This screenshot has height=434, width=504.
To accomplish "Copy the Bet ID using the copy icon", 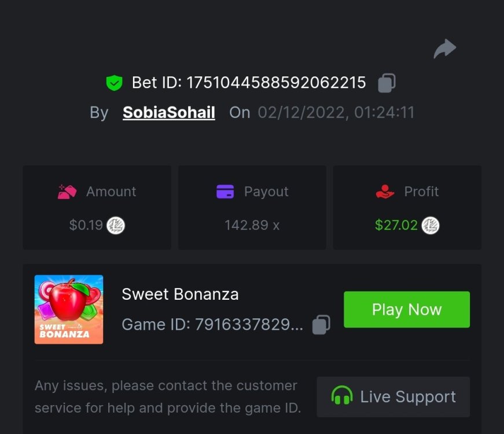I will [x=386, y=83].
